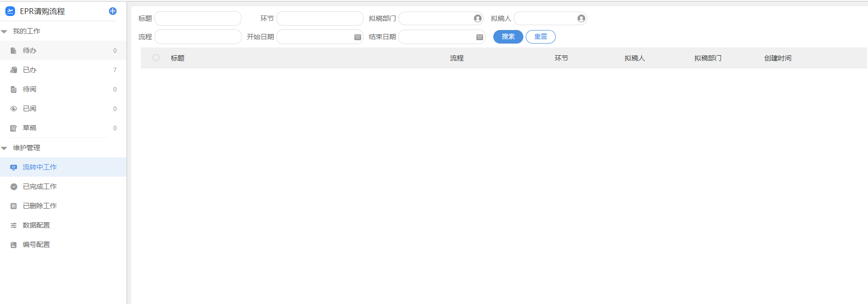This screenshot has width=868, height=304.
Task: Click the 编号配置 icon
Action: click(14, 244)
